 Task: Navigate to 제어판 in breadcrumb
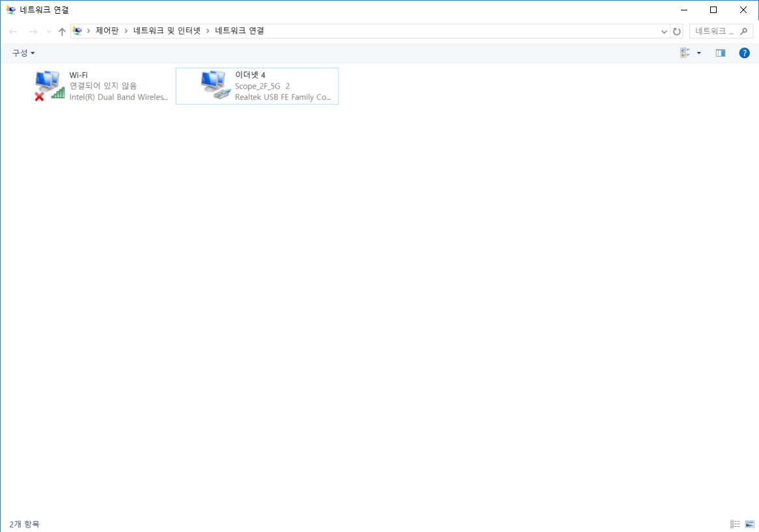coord(107,31)
